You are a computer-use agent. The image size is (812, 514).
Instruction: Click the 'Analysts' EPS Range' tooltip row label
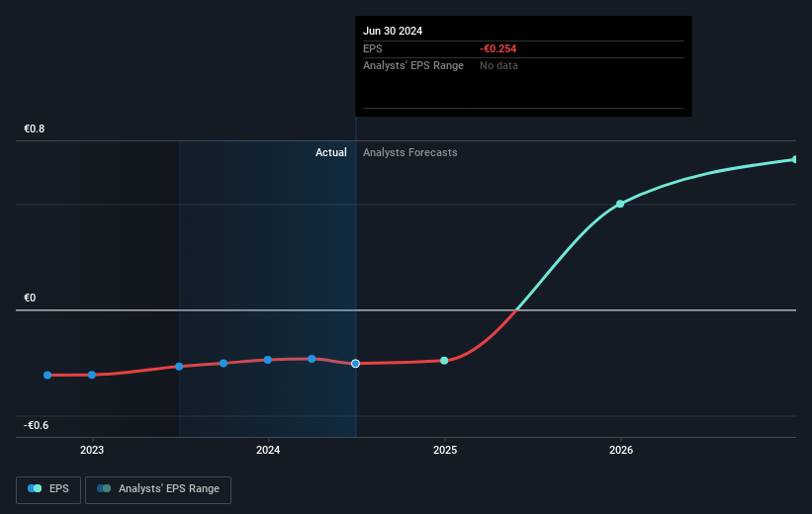point(413,66)
